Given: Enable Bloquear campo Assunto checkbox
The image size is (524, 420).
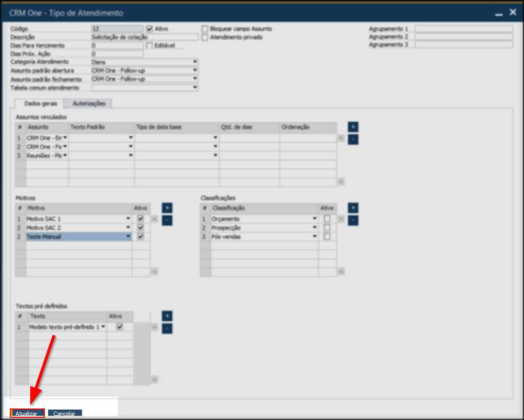Looking at the screenshot, I should point(205,29).
